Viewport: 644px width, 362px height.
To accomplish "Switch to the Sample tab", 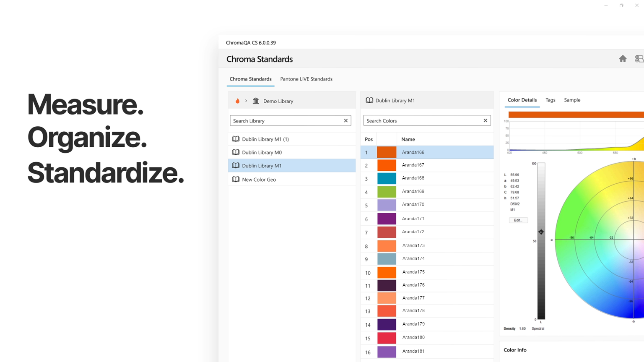I will (572, 100).
